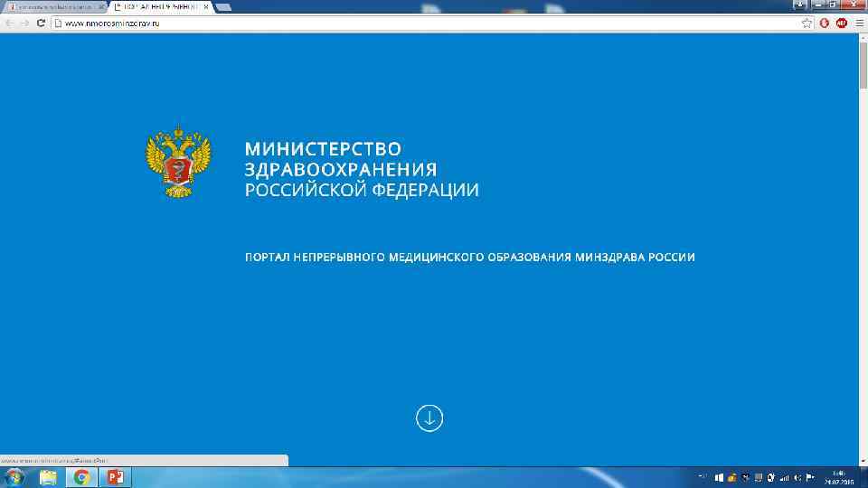Open the volume speaker tray icon
The width and height of the screenshot is (868, 488).
coord(797,477)
